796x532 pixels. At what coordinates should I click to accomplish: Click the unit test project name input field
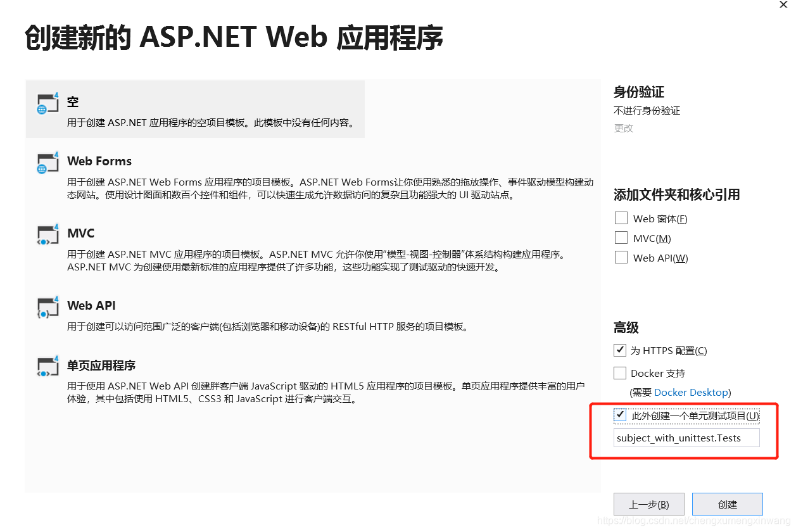click(686, 438)
